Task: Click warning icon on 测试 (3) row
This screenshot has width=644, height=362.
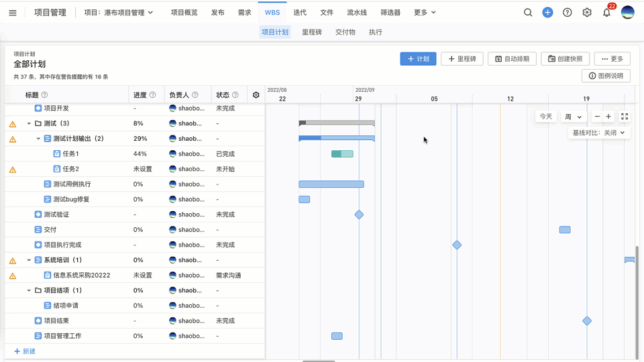Action: (13, 124)
